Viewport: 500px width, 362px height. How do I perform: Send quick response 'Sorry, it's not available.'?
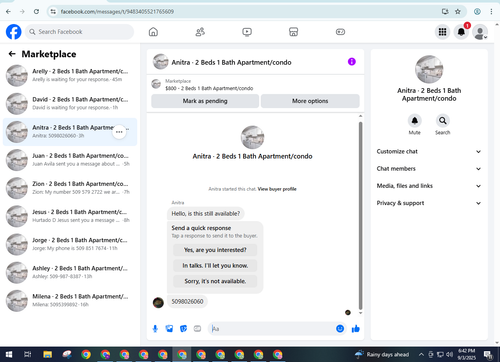click(215, 281)
